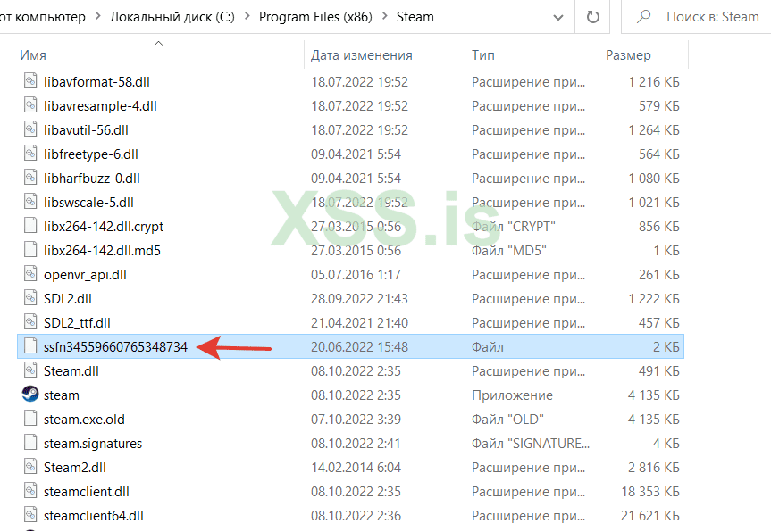Click the openvr_api.dll file icon

tap(30, 273)
